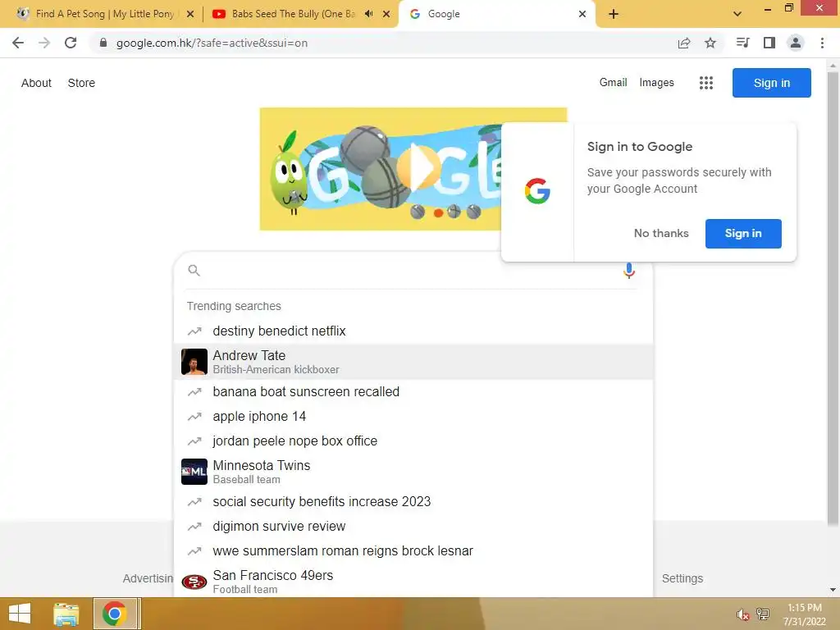Open the tab search chevron

pyautogui.click(x=737, y=14)
